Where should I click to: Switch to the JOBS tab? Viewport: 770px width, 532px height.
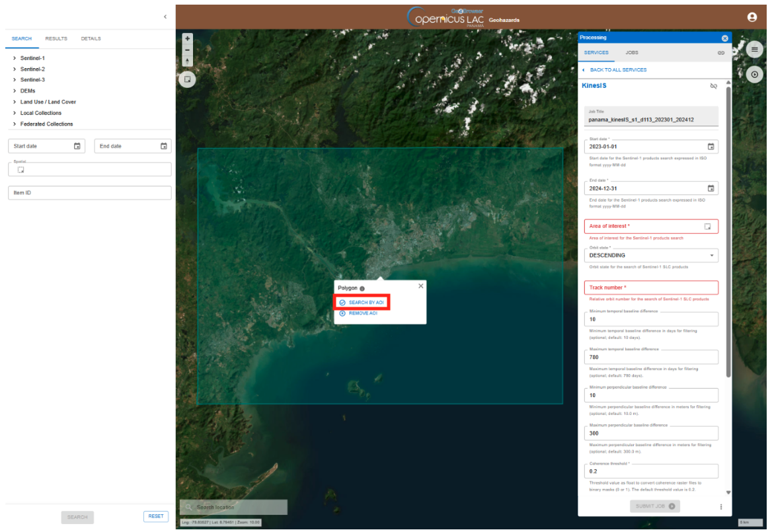click(x=632, y=53)
